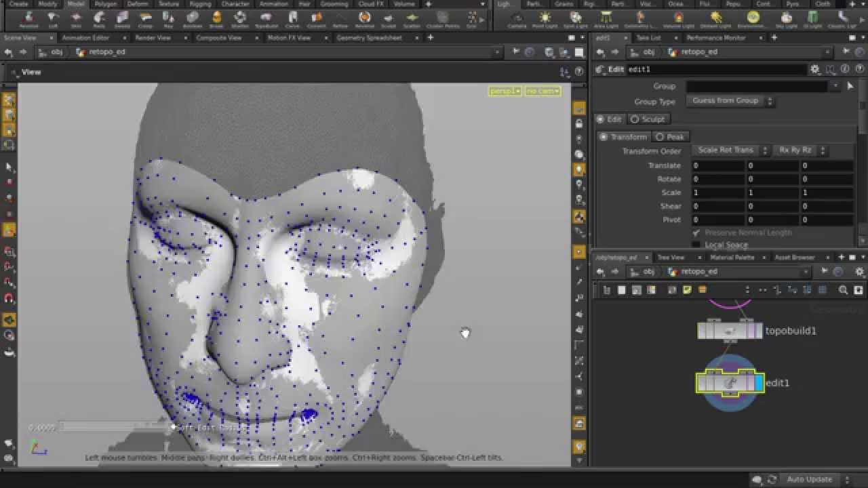Add a new pane tab beside Geometry Spreadsheet
The width and height of the screenshot is (868, 488).
pos(430,38)
